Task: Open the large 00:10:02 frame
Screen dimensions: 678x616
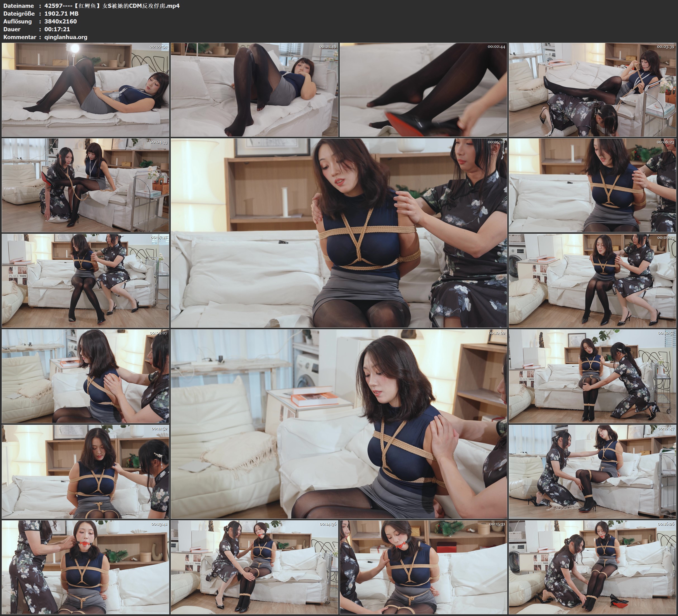Action: (x=339, y=424)
